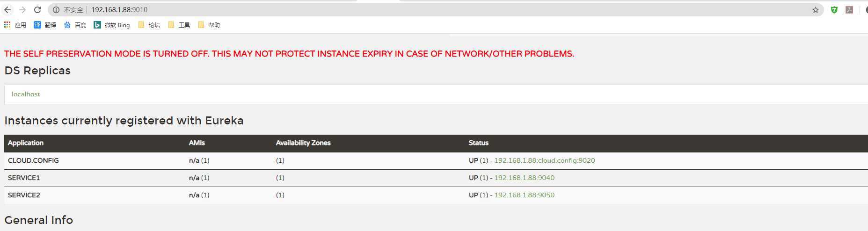Click the address bar URL 192.168.1.88:9010
Screen dimensions: 868x231
[119, 10]
